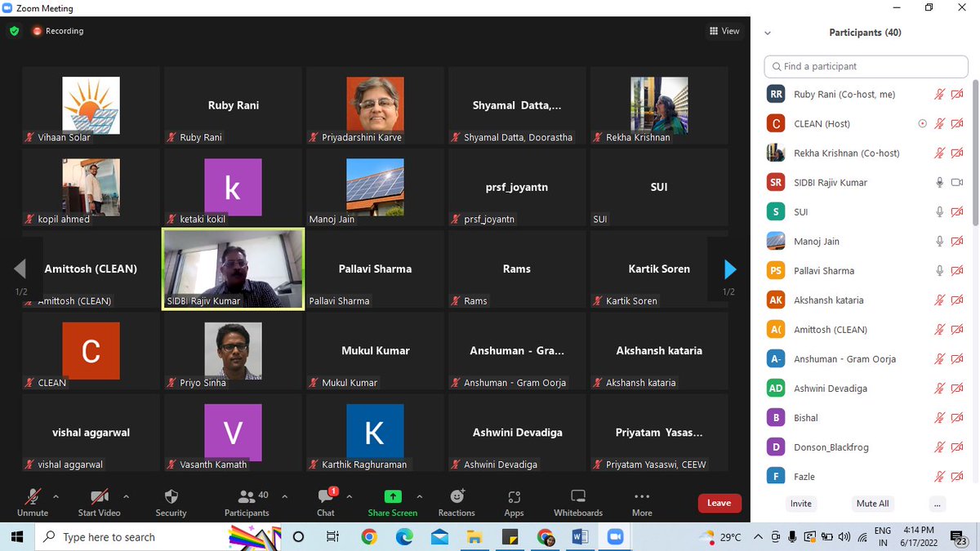
Task: Open Google Chrome from taskbar
Action: click(x=368, y=537)
